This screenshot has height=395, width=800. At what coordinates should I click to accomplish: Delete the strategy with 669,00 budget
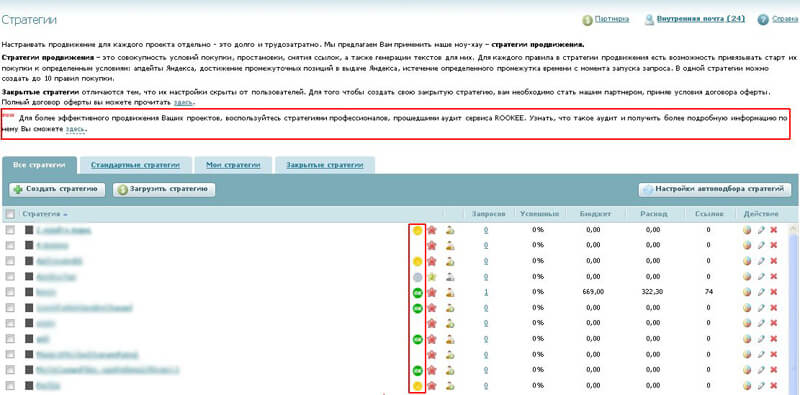[x=773, y=292]
